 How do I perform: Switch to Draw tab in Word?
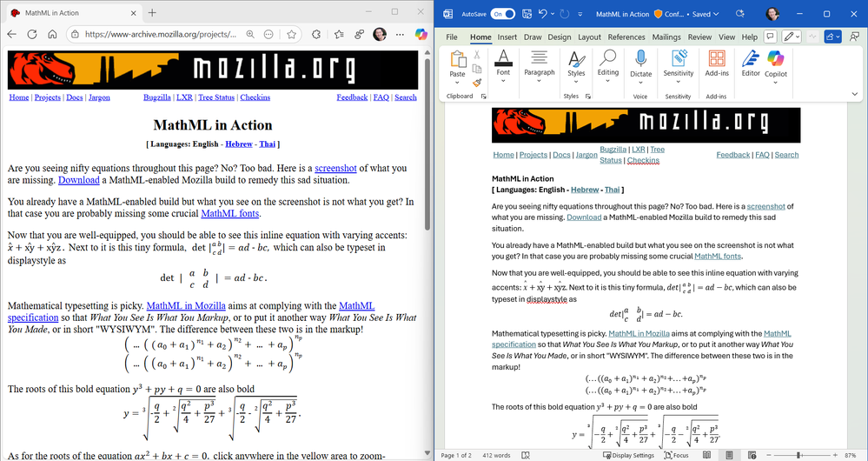[533, 37]
